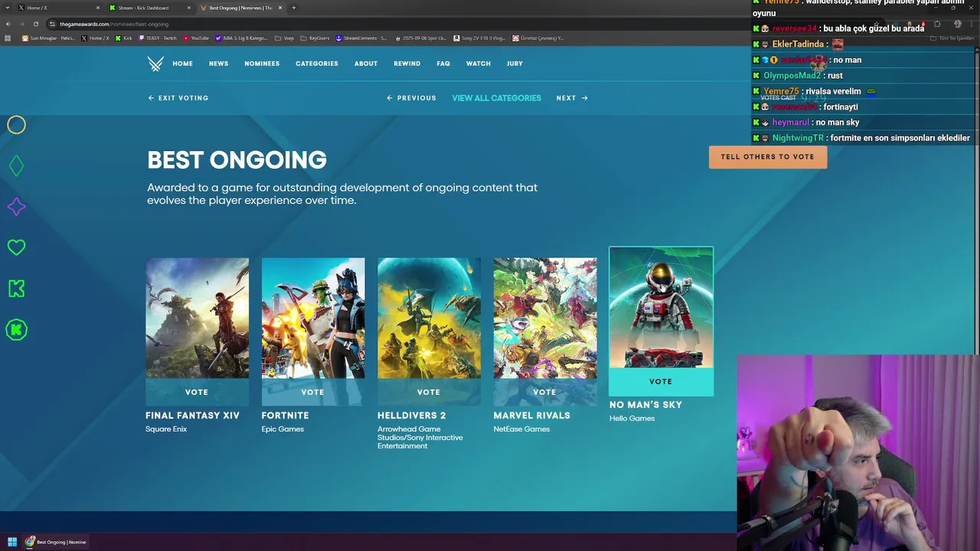Click the Hello Games developer text
980x551 pixels.
(x=632, y=419)
